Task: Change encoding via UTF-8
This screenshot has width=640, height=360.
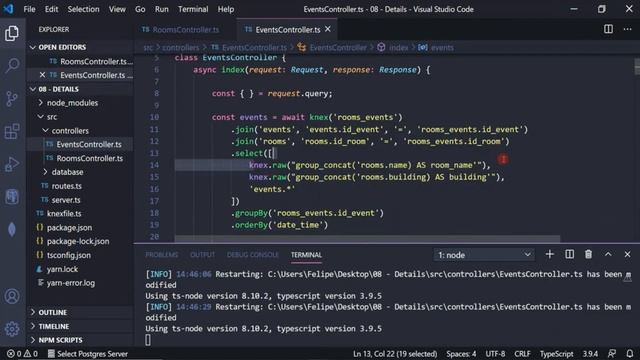Action: pyautogui.click(x=495, y=354)
